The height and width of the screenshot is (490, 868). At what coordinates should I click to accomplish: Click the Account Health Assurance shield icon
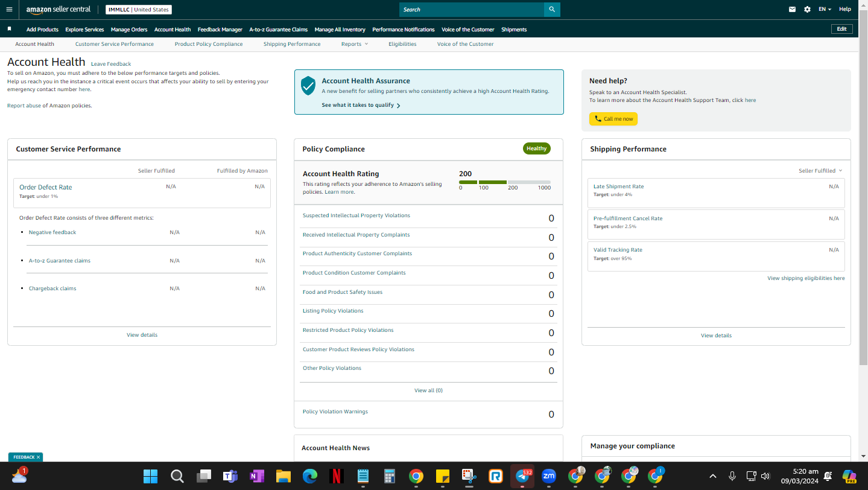coord(308,86)
